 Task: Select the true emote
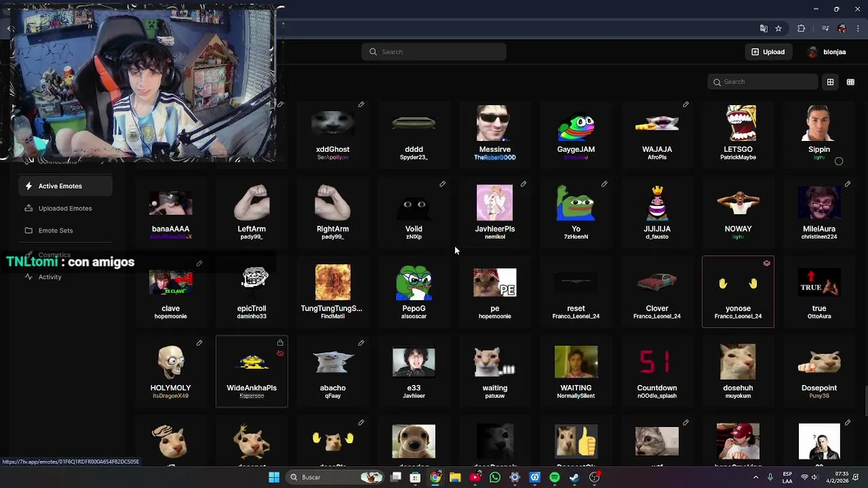pyautogui.click(x=819, y=291)
